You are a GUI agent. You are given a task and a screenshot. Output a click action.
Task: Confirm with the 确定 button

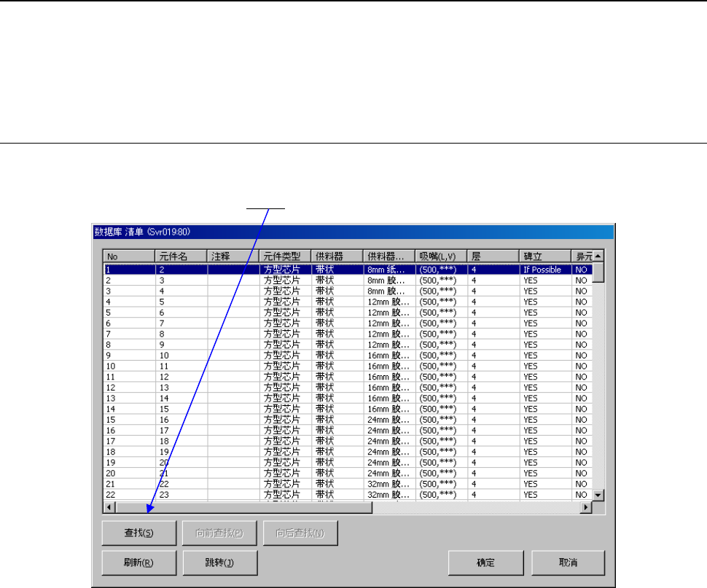tap(485, 562)
